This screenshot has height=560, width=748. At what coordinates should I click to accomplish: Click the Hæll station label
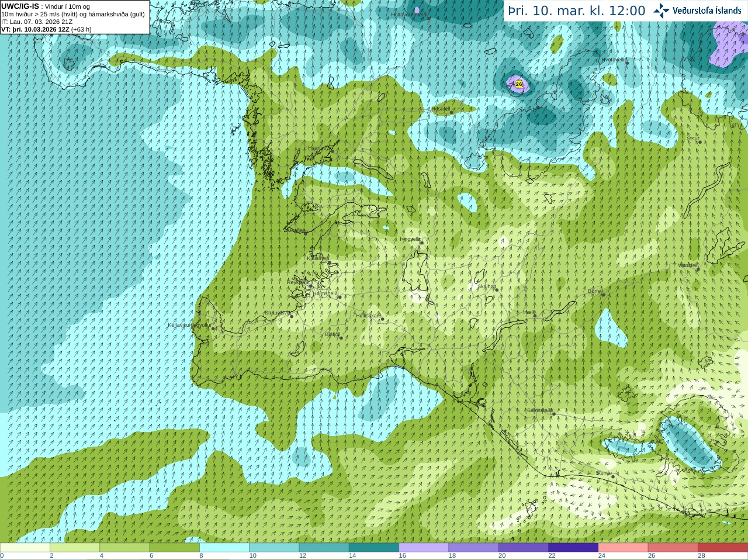tap(529, 312)
